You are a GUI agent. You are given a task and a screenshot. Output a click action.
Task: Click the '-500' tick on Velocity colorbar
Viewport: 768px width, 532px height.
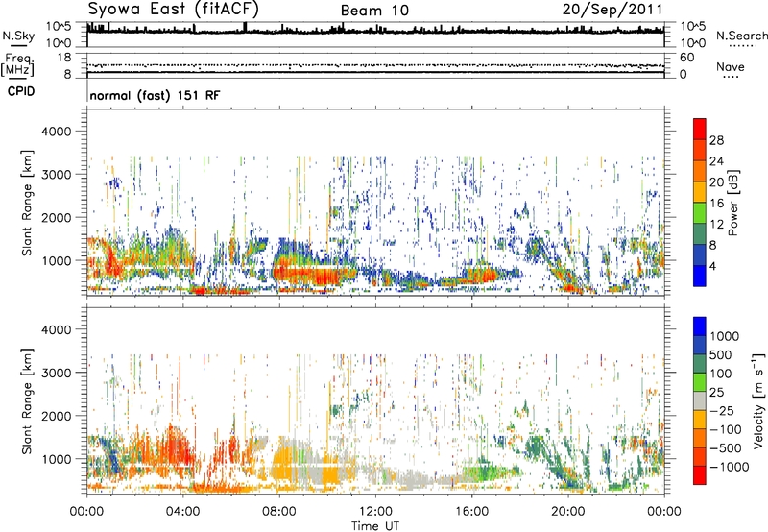pyautogui.click(x=726, y=448)
